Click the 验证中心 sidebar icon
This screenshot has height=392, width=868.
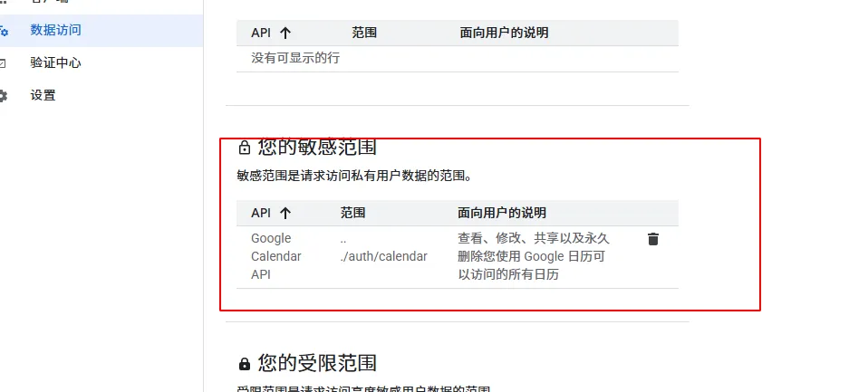(4, 62)
